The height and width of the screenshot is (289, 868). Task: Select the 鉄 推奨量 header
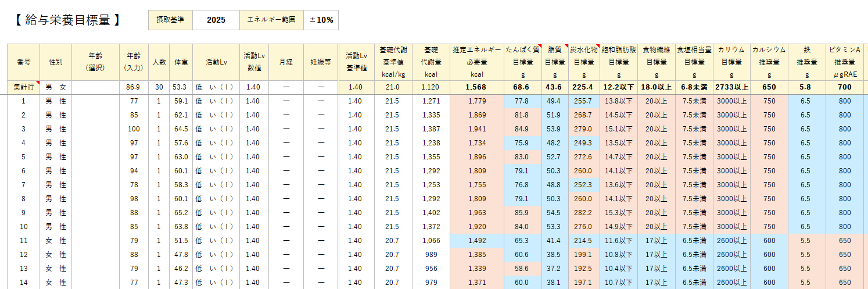[x=806, y=62]
